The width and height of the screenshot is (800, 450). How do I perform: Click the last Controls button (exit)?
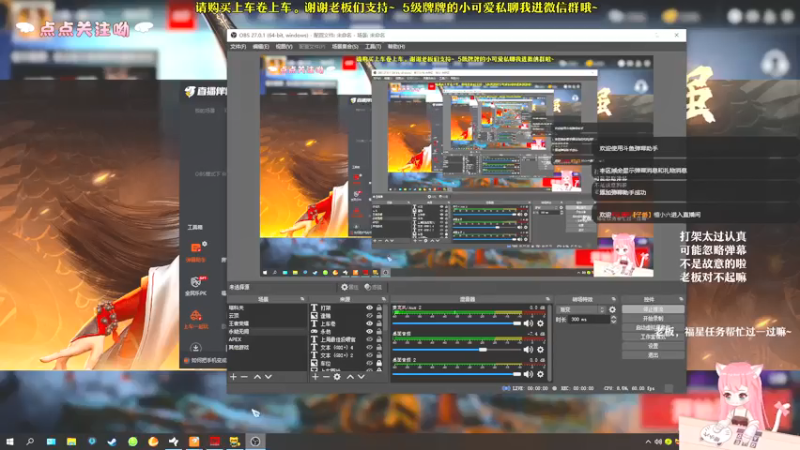point(653,355)
